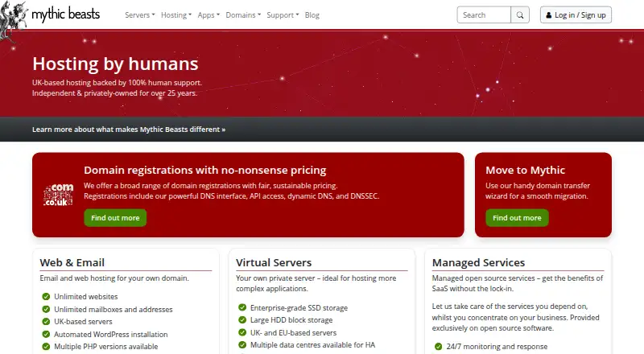Open the Hosting dropdown menu

[x=176, y=15]
